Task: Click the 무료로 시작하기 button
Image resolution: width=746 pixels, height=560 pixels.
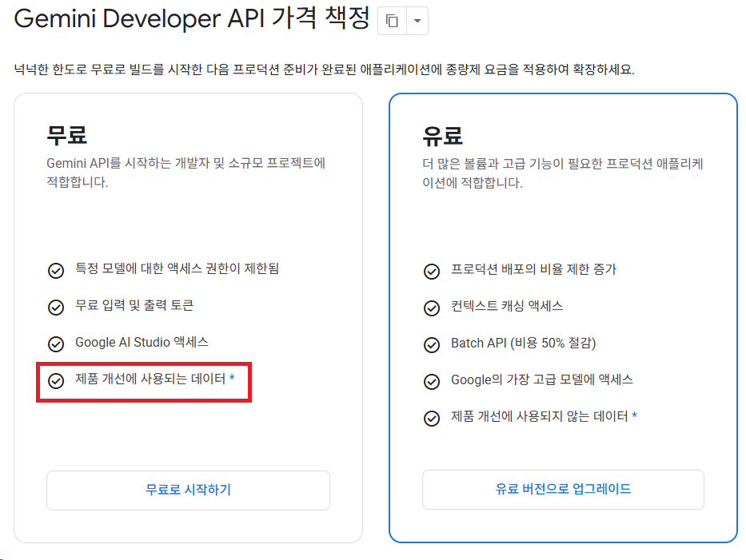Action: [x=188, y=490]
